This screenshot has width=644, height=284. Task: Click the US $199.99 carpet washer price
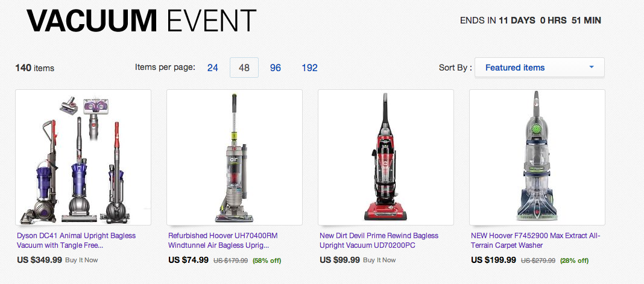(494, 260)
